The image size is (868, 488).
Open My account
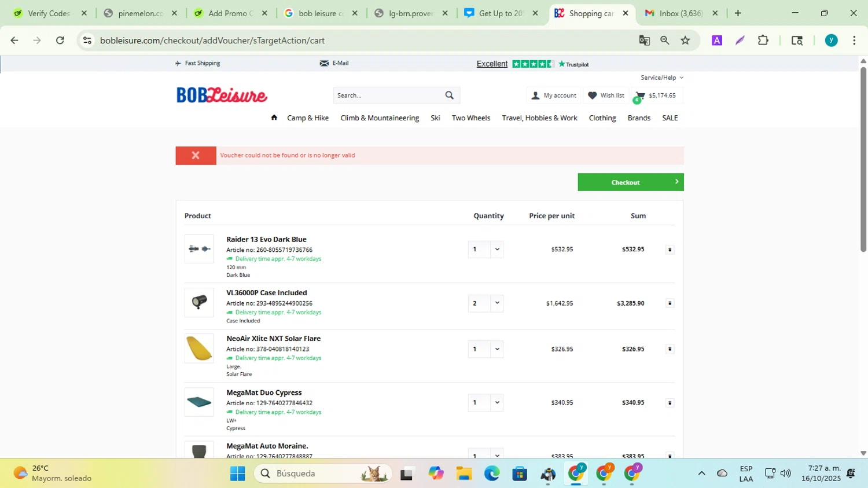[x=554, y=96]
